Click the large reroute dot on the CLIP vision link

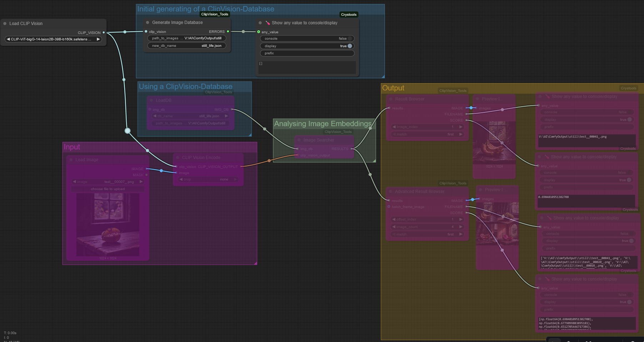(127, 131)
